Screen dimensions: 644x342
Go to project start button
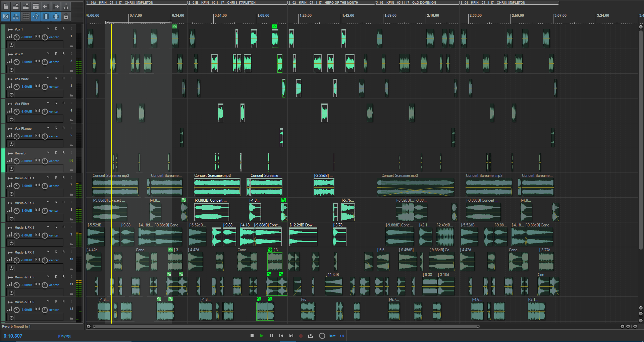(281, 336)
